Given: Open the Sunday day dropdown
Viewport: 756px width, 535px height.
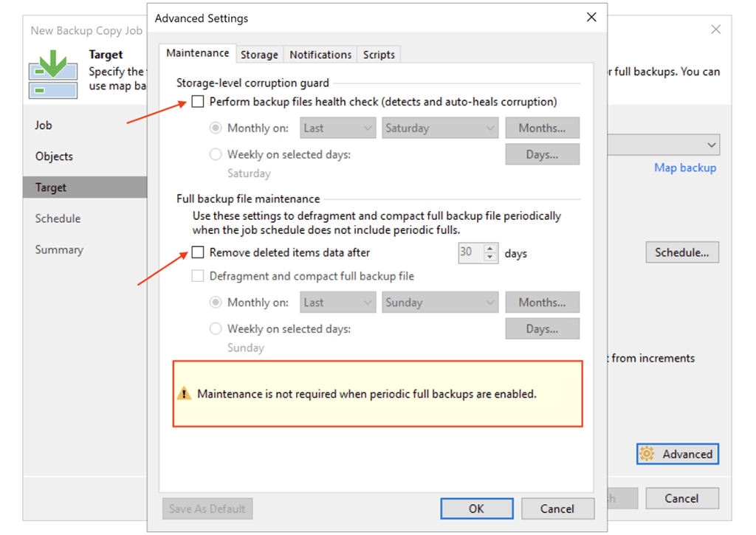Looking at the screenshot, I should pyautogui.click(x=440, y=303).
